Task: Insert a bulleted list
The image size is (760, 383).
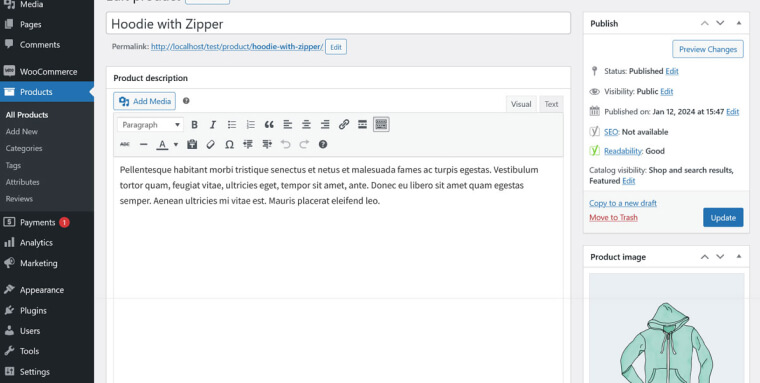Action: [x=232, y=125]
